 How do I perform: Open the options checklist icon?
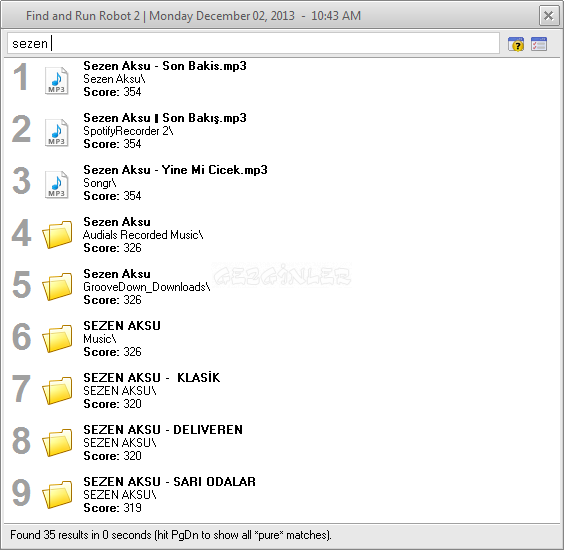tap(539, 44)
